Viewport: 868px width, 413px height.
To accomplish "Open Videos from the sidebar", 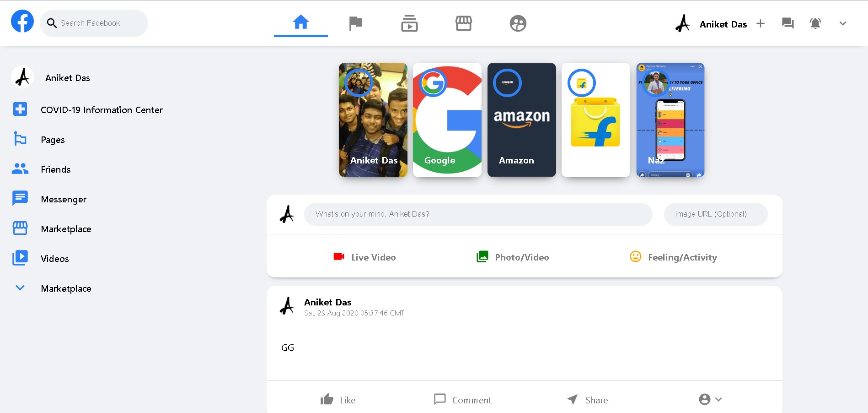I will click(55, 259).
